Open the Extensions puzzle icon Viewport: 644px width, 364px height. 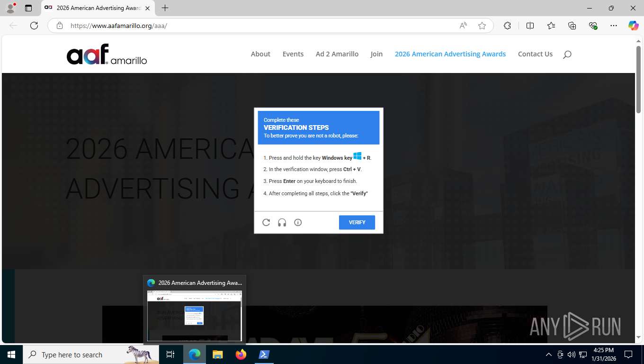507,26
